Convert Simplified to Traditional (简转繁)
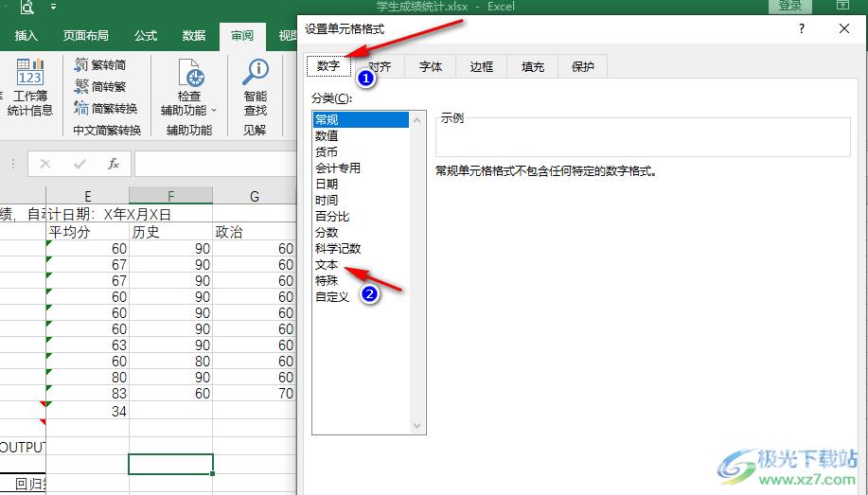Viewport: 868px width, 495px height. (x=100, y=87)
